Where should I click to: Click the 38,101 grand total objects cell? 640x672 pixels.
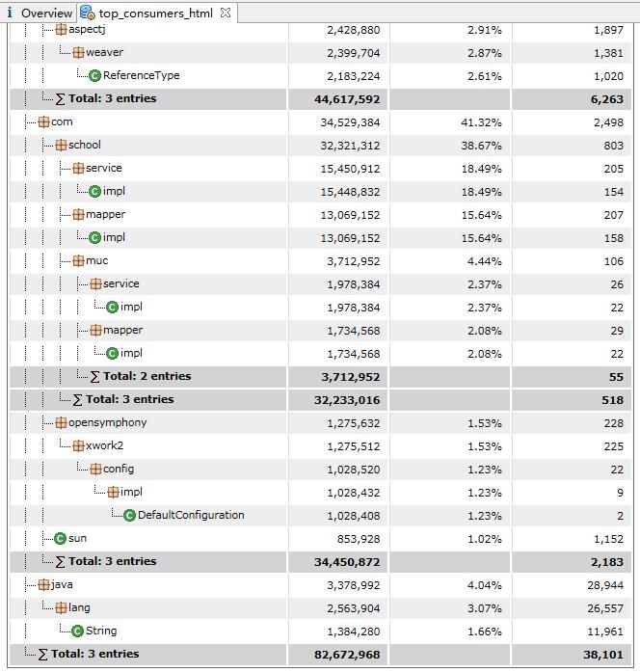point(603,655)
